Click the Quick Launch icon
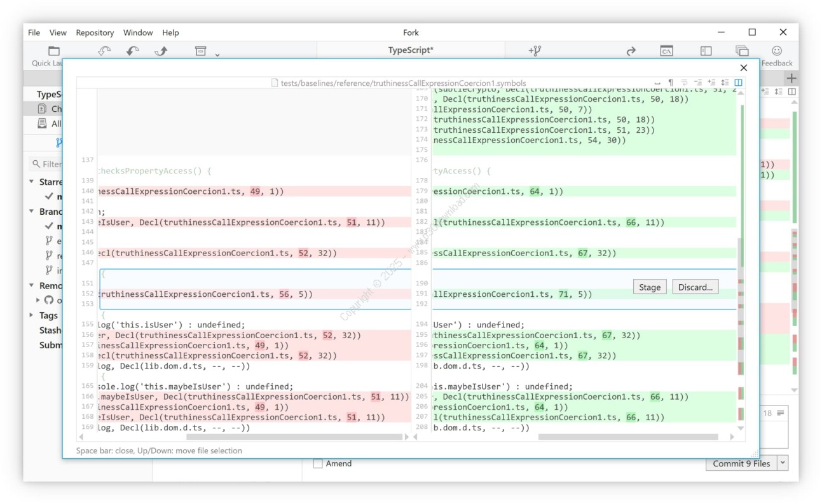822x504 pixels. (x=54, y=51)
